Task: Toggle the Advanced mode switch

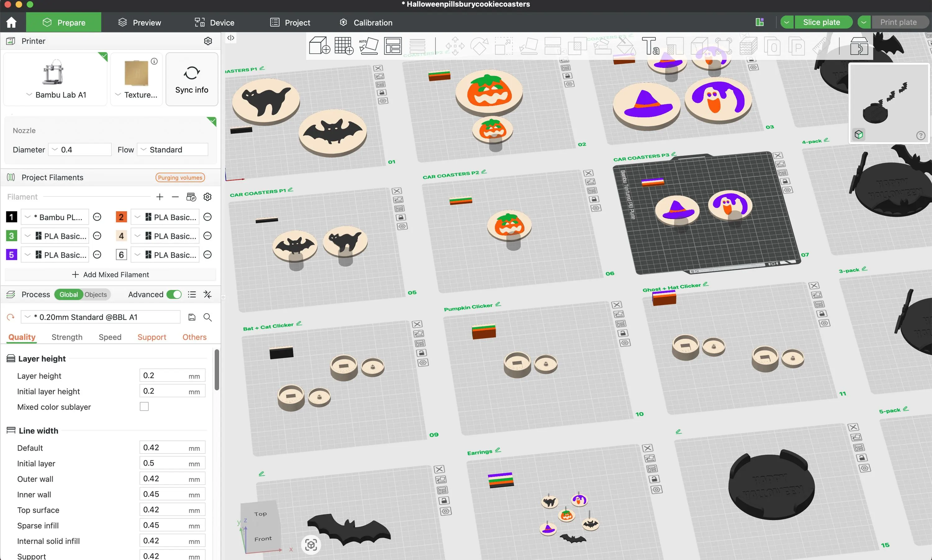Action: tap(174, 294)
